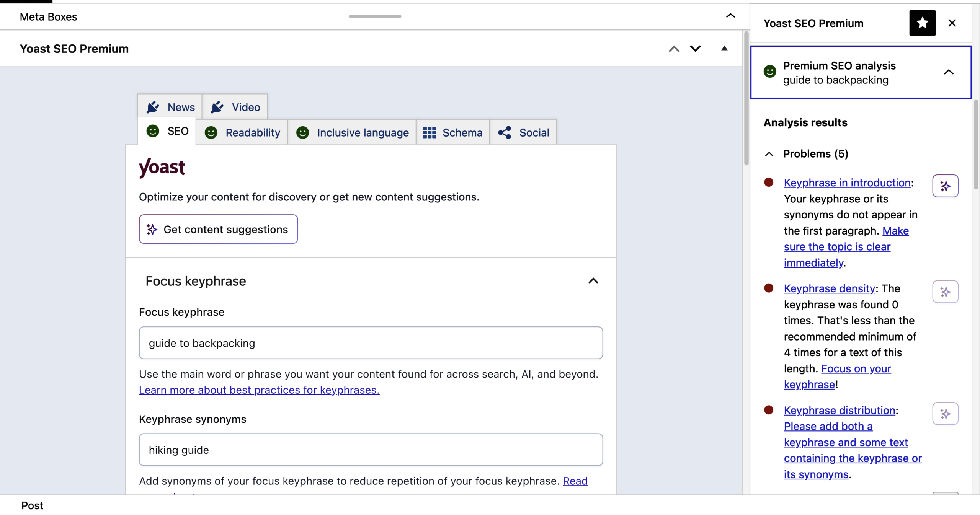Viewport: 980px width, 515px height.
Task: Select the SEO tab
Action: click(167, 131)
